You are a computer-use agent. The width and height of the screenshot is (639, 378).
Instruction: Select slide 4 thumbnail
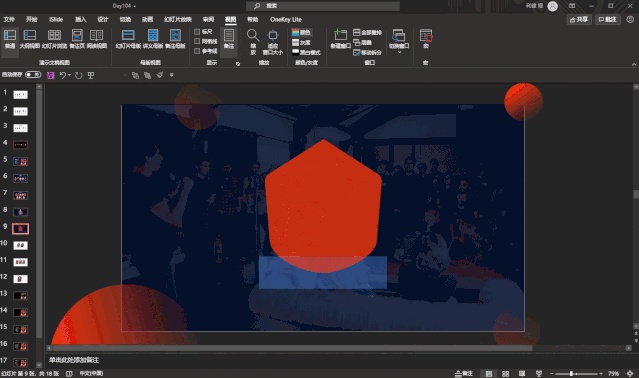click(x=20, y=145)
